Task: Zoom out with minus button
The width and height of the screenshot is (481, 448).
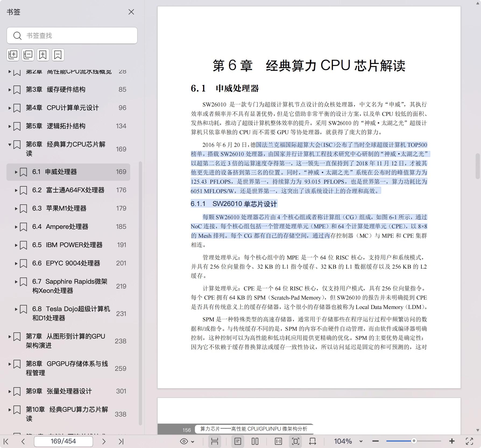Action: pyautogui.click(x=376, y=441)
